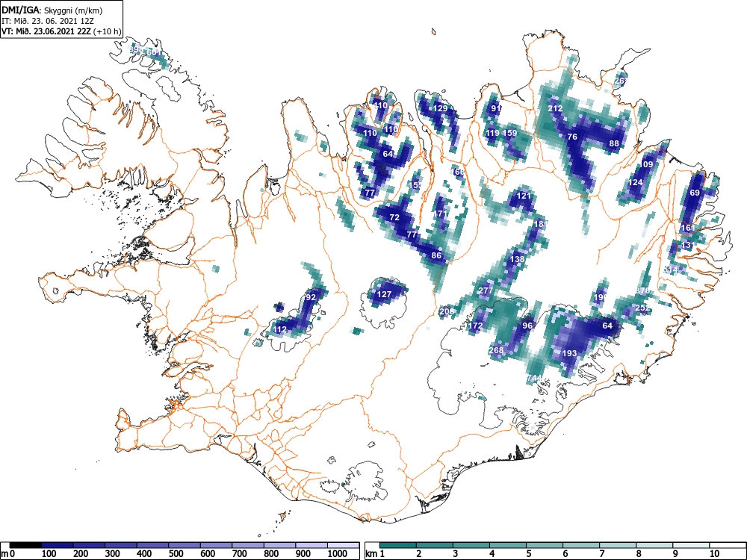Click the 'VT: Mið. 23.06.2021 22Z (+10 h)' line
The width and height of the screenshot is (747, 560).
click(x=61, y=31)
